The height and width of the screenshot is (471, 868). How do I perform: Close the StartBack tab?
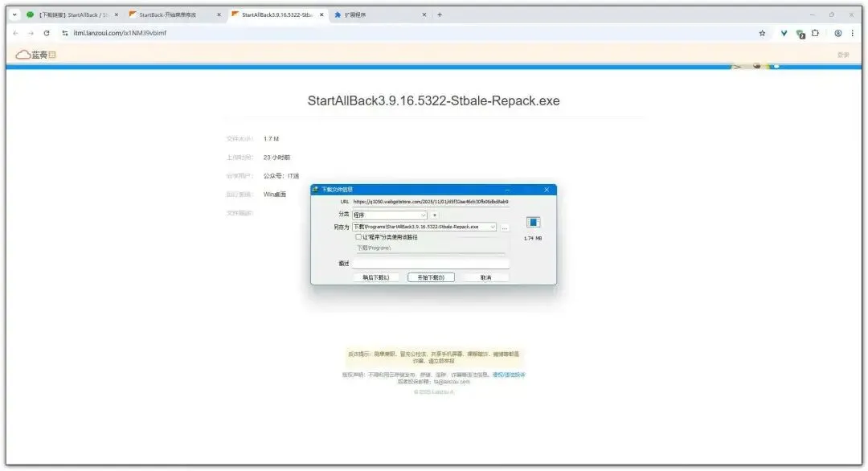219,15
